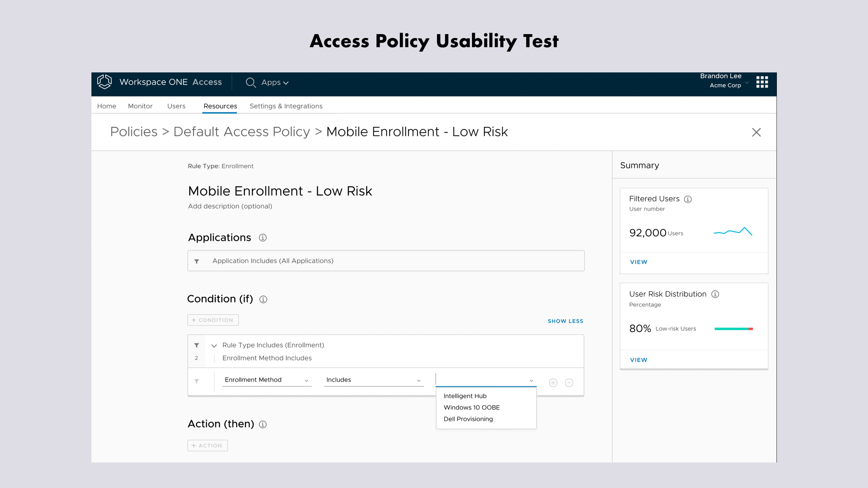Collapse the Rule Type Includes chevron
The height and width of the screenshot is (488, 868).
(x=214, y=346)
